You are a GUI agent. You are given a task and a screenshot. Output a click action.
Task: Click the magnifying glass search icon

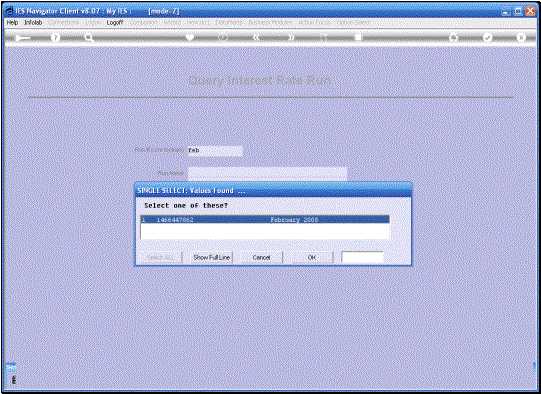(x=89, y=38)
